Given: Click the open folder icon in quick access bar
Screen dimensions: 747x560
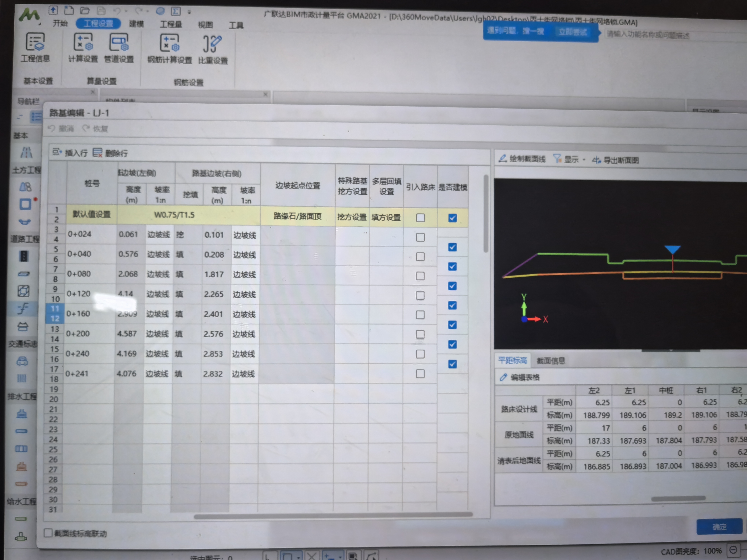Looking at the screenshot, I should [85, 11].
